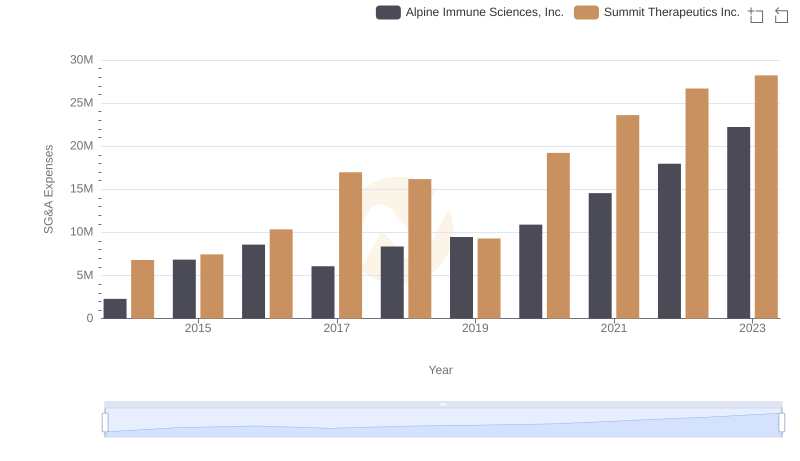
Task: Click the Summit Therapeutics bar for 2016
Action: pyautogui.click(x=281, y=274)
